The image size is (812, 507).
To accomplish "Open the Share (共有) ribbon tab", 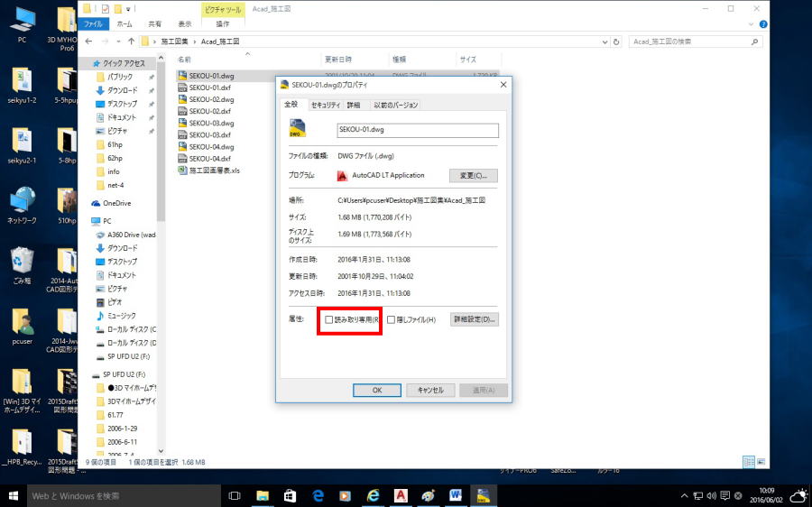I will coord(154,23).
